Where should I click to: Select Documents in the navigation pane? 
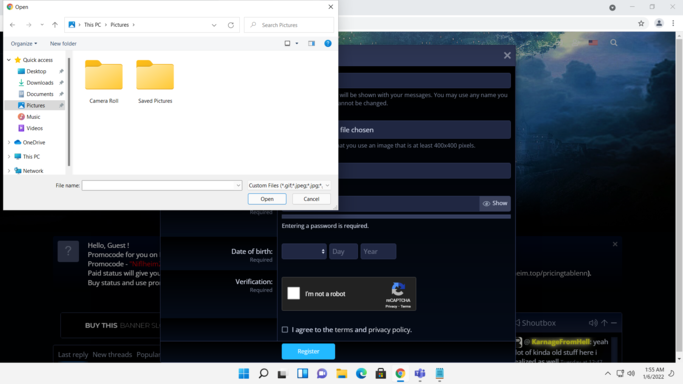[x=40, y=94]
